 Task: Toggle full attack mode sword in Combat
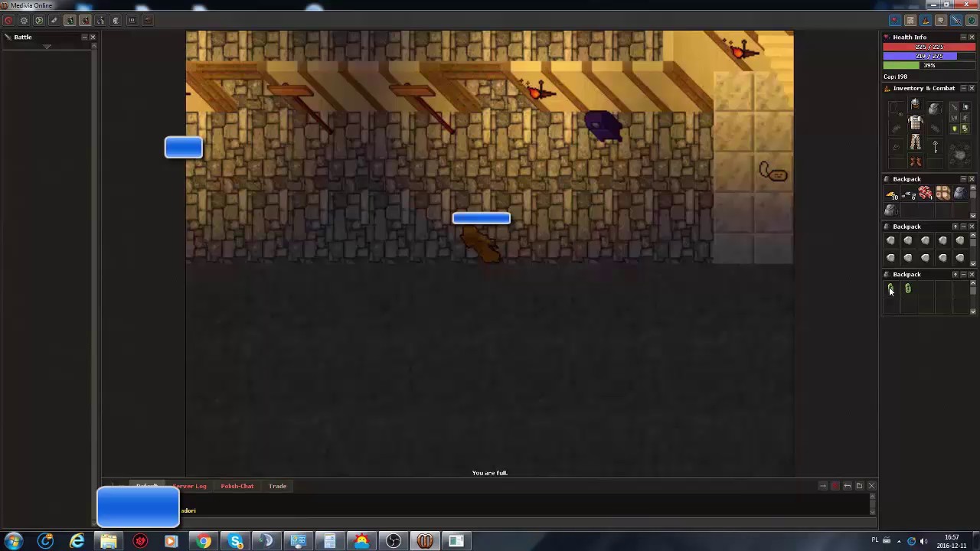tap(954, 108)
